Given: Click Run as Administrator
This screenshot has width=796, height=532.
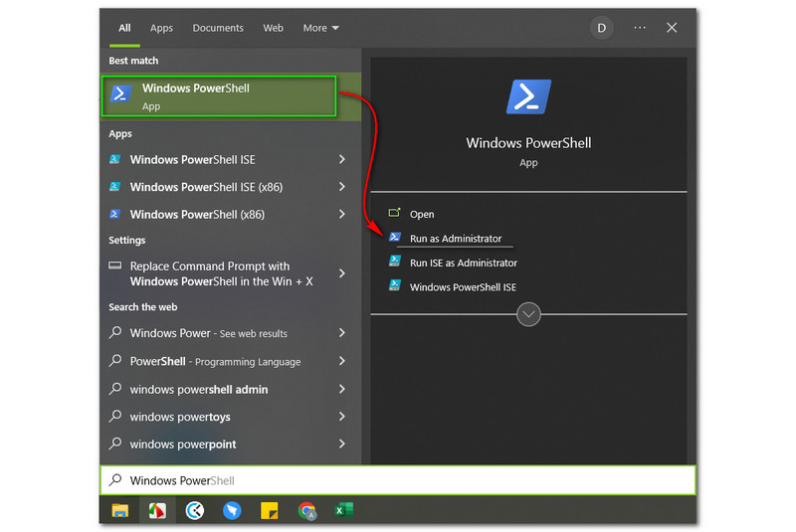Looking at the screenshot, I should point(456,239).
